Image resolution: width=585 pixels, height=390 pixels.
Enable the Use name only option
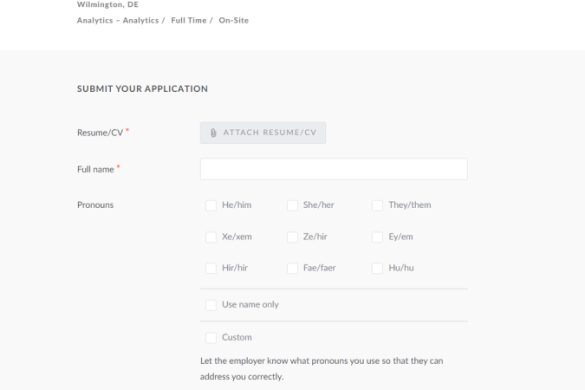211,305
